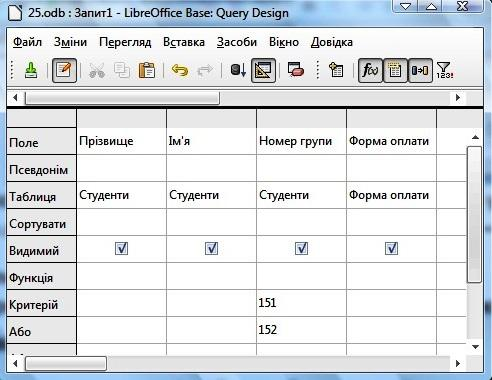Open table dropdown Студенти under Прізвище
The image size is (492, 380).
[121, 195]
